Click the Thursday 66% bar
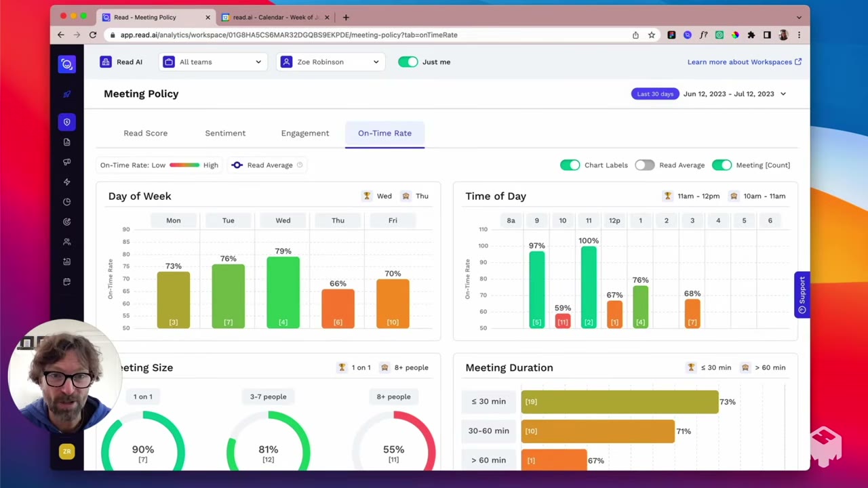The image size is (868, 488). click(338, 309)
